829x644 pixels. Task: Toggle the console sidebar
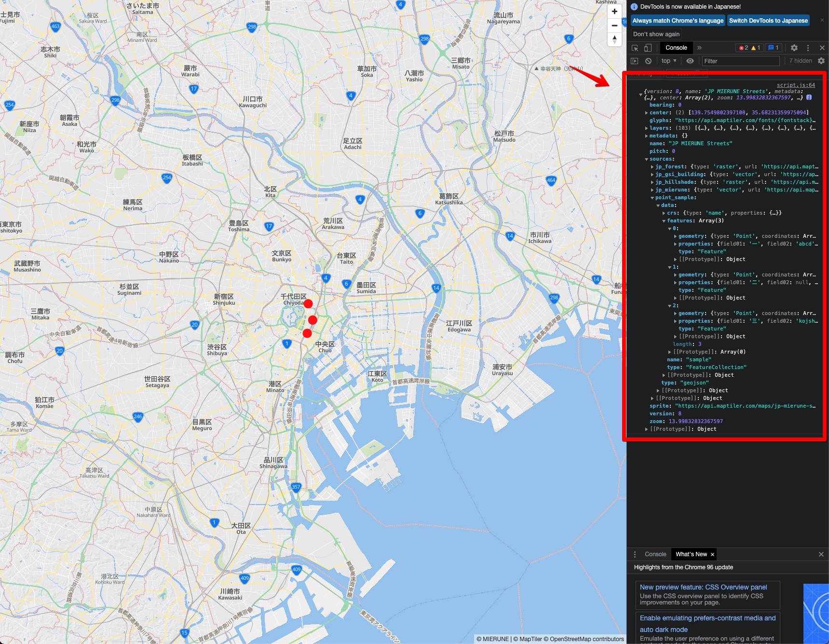(x=635, y=61)
